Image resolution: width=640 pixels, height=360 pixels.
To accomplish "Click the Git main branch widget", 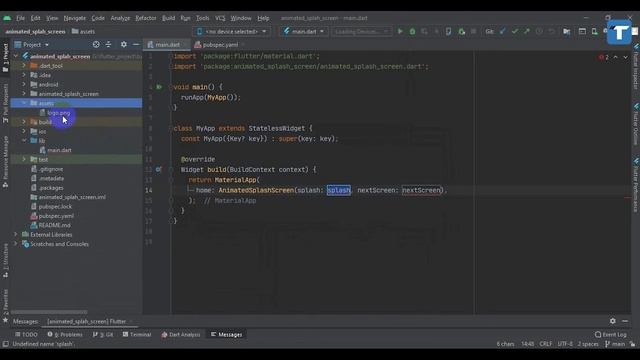I will pyautogui.click(x=615, y=344).
